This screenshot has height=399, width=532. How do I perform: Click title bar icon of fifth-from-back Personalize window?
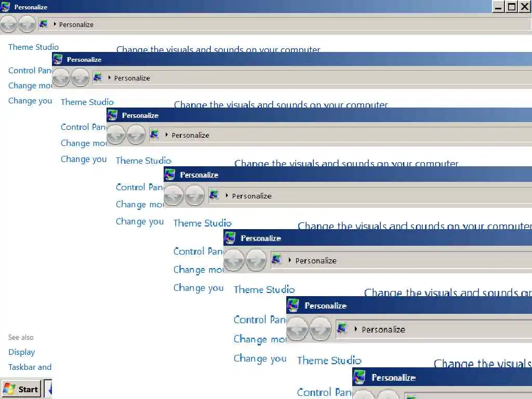click(x=230, y=238)
